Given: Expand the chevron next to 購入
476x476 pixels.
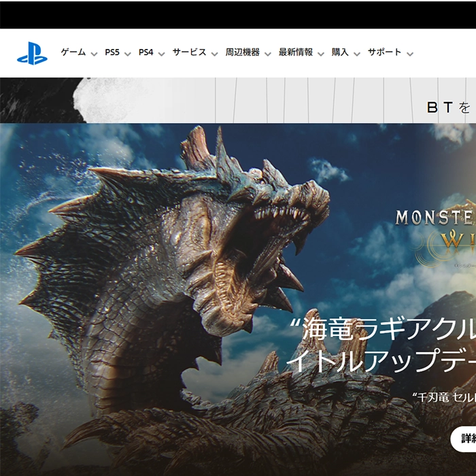Looking at the screenshot, I should 357,54.
